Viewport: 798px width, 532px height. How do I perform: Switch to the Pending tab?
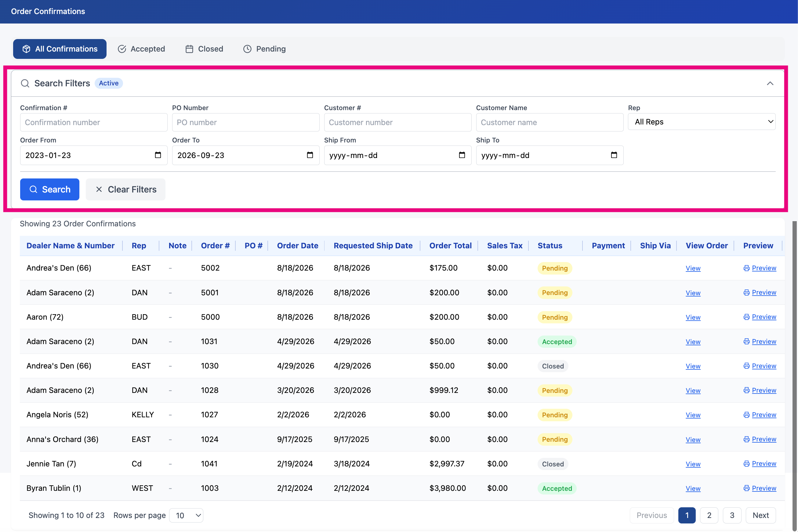pos(265,49)
